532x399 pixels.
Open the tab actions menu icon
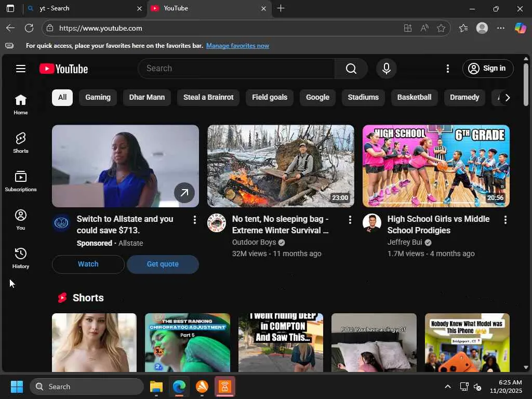pyautogui.click(x=10, y=8)
